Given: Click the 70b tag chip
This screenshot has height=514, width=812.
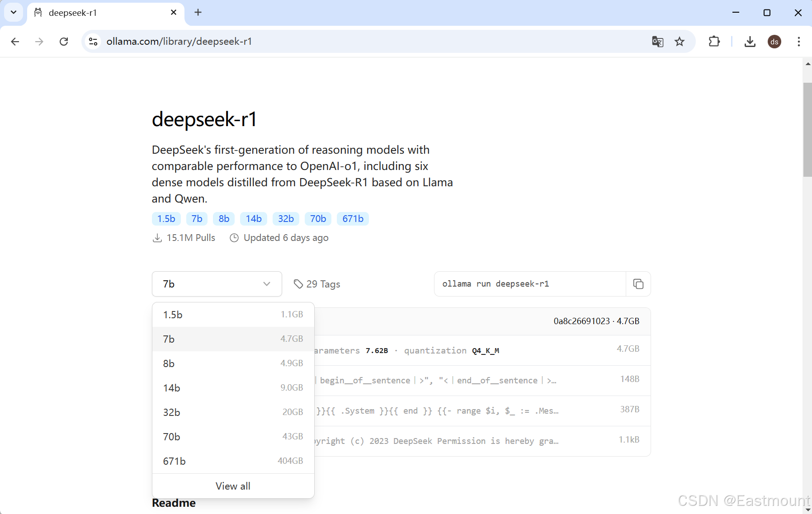Looking at the screenshot, I should (318, 219).
